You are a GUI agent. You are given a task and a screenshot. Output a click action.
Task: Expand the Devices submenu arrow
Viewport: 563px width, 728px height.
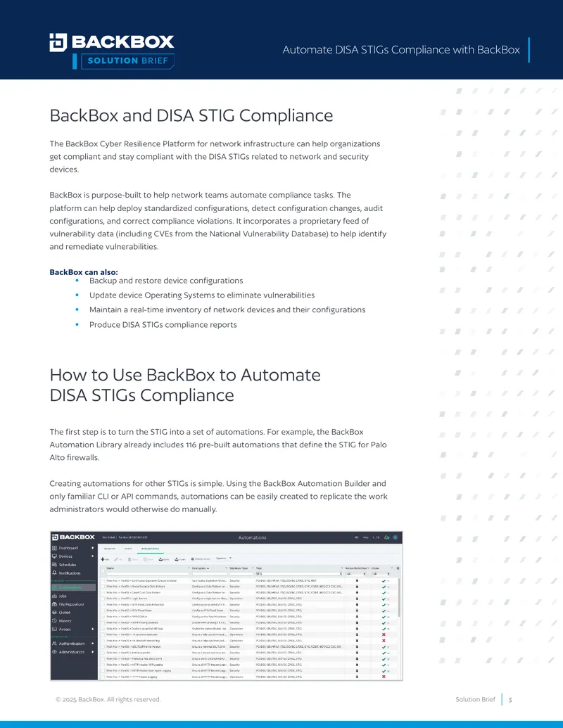click(92, 556)
